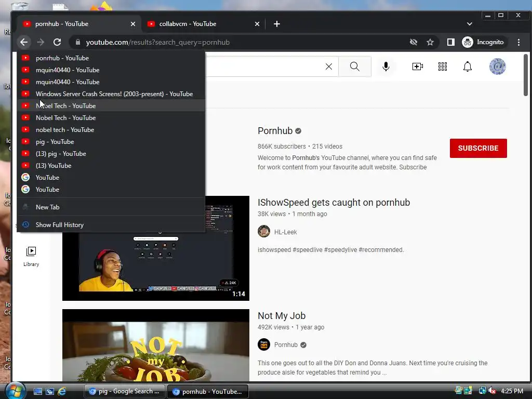Clear the YouTube search box with X

329,66
